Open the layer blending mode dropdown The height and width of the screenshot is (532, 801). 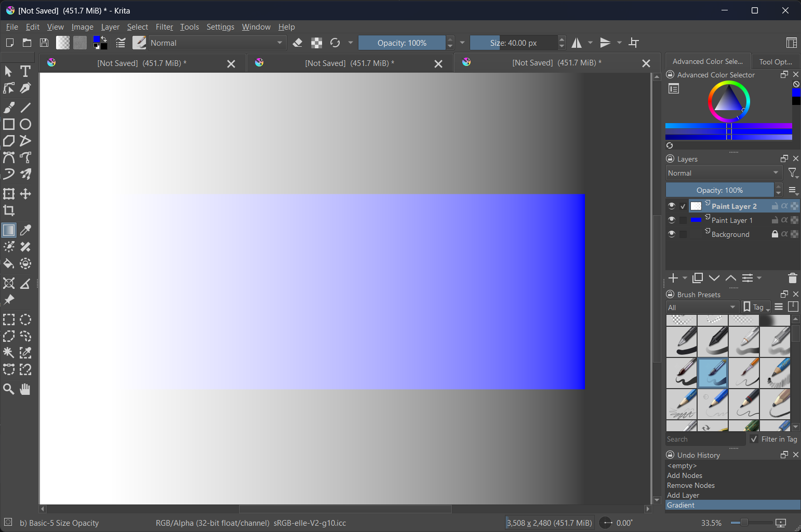pyautogui.click(x=724, y=173)
